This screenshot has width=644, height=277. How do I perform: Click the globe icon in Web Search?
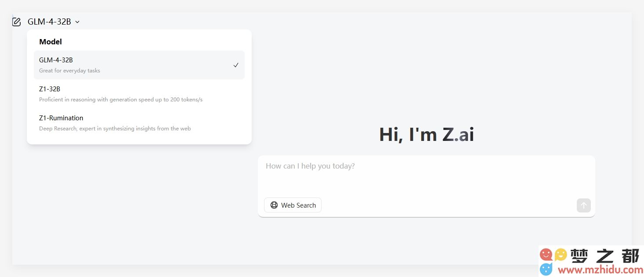(x=274, y=205)
